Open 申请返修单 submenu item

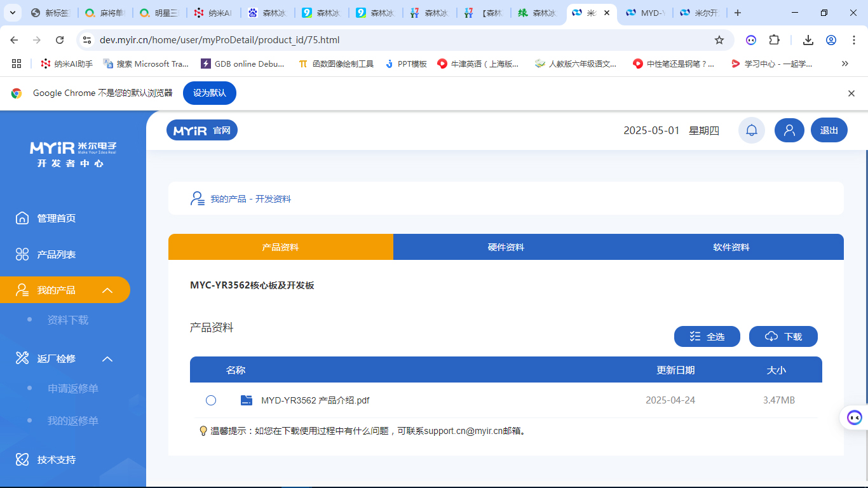[x=73, y=388]
